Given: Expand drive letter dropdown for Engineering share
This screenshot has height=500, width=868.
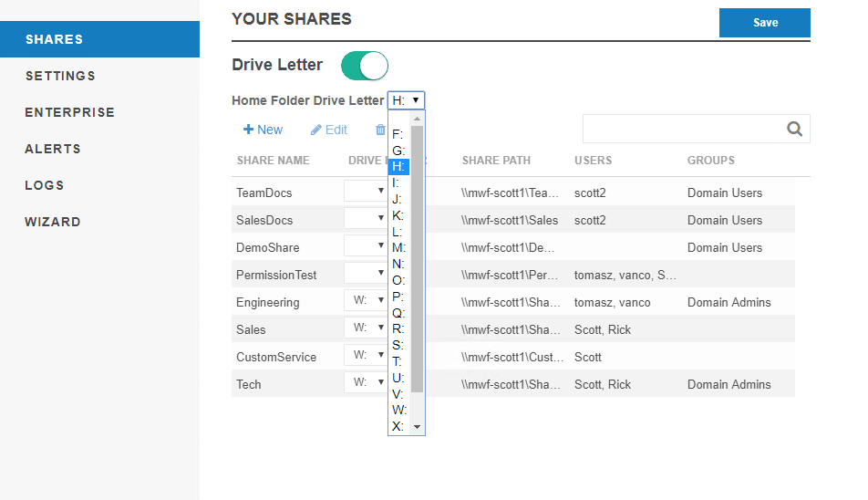Looking at the screenshot, I should click(366, 302).
